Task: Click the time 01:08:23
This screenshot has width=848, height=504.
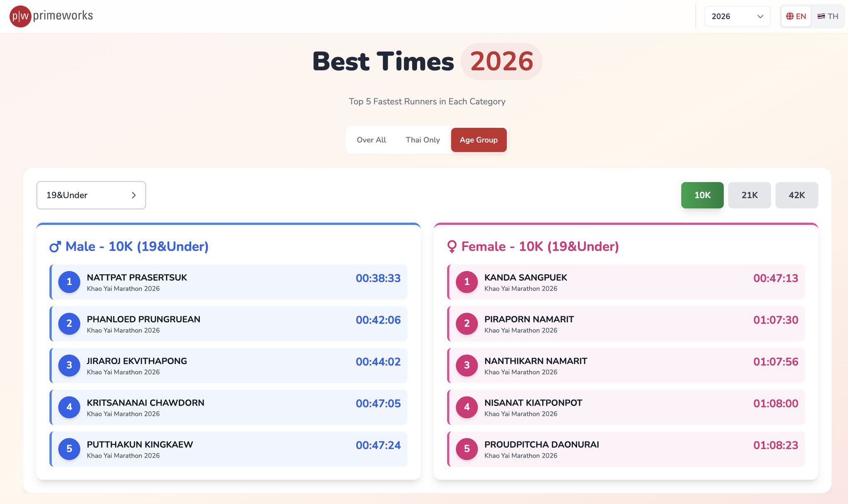Action: pos(776,446)
